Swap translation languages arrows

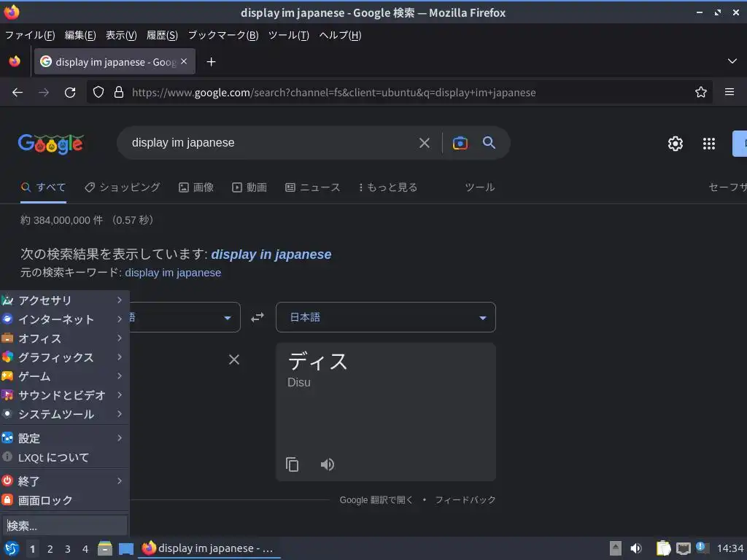tap(258, 317)
